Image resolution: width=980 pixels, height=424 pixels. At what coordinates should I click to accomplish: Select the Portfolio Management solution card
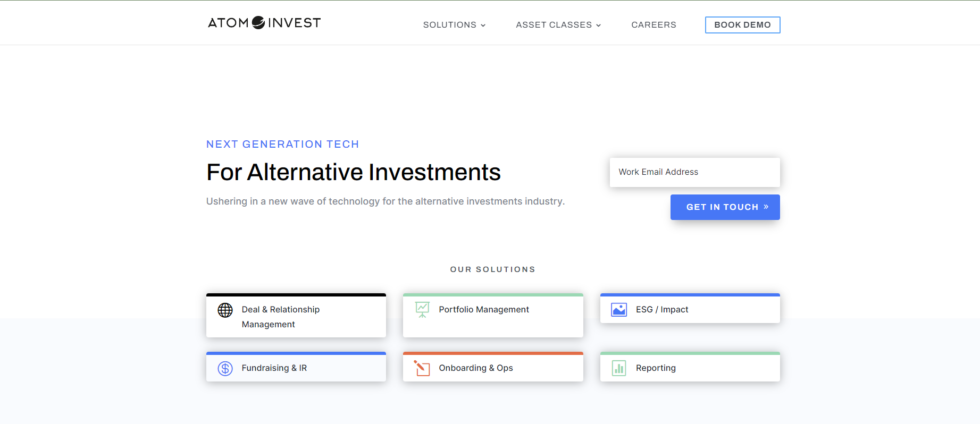tap(493, 316)
